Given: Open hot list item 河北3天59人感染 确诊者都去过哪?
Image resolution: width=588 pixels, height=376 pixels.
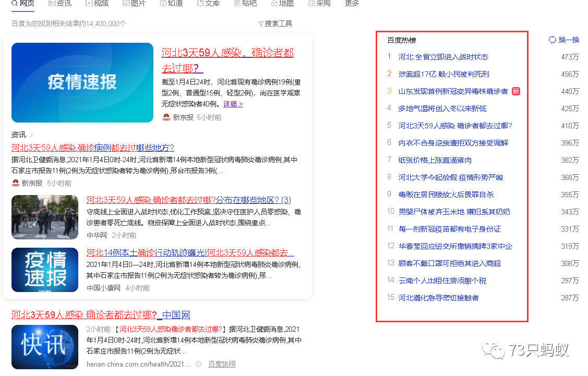Looking at the screenshot, I should coord(455,126).
